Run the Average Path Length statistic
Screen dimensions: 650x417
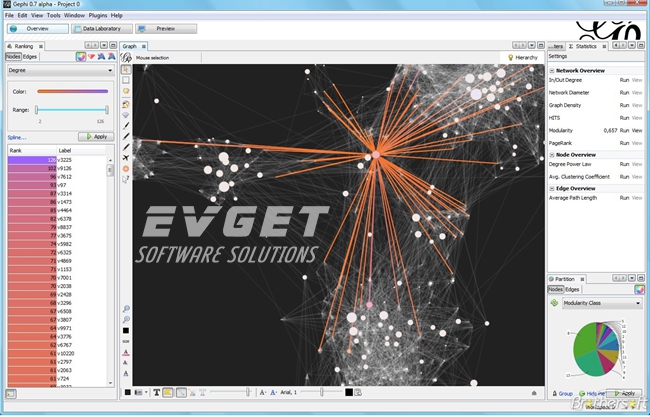tap(624, 198)
